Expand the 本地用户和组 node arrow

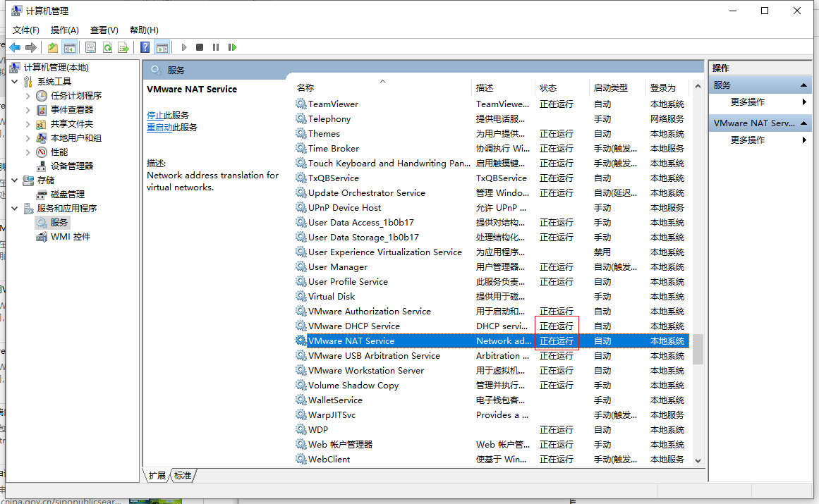[28, 137]
